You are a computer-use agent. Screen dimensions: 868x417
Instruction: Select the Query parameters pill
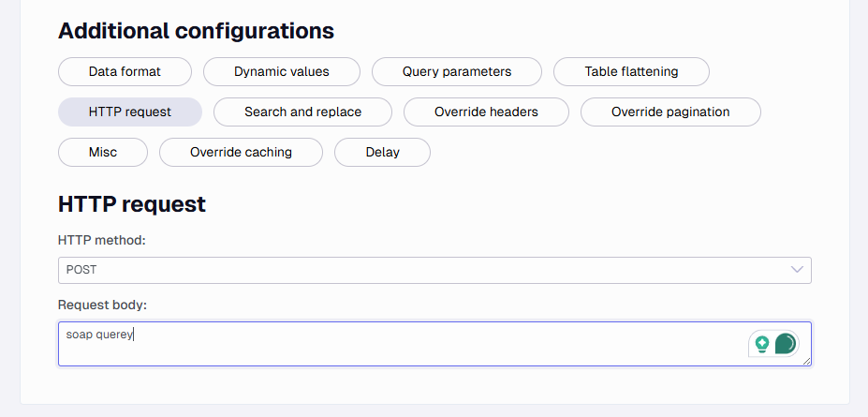coord(457,71)
